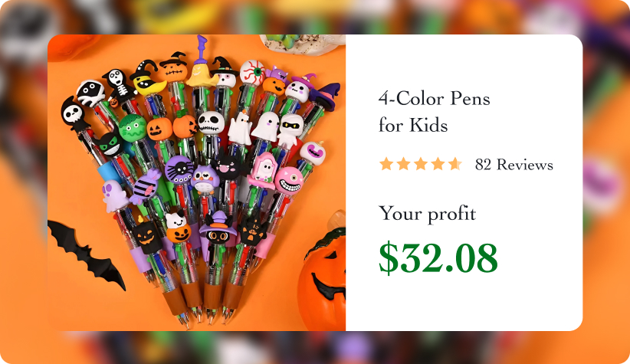This screenshot has width=630, height=364.
Task: Click the half-filled fifth rating star
Action: click(455, 164)
